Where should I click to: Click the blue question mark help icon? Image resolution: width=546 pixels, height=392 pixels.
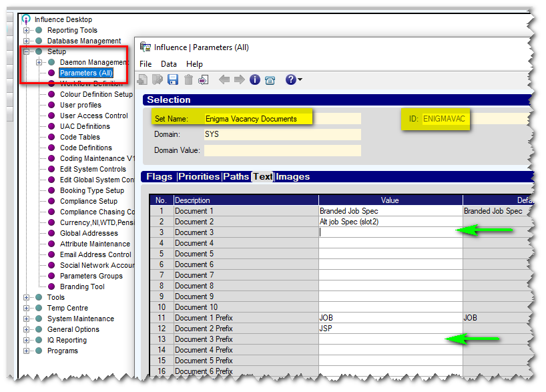tap(291, 79)
